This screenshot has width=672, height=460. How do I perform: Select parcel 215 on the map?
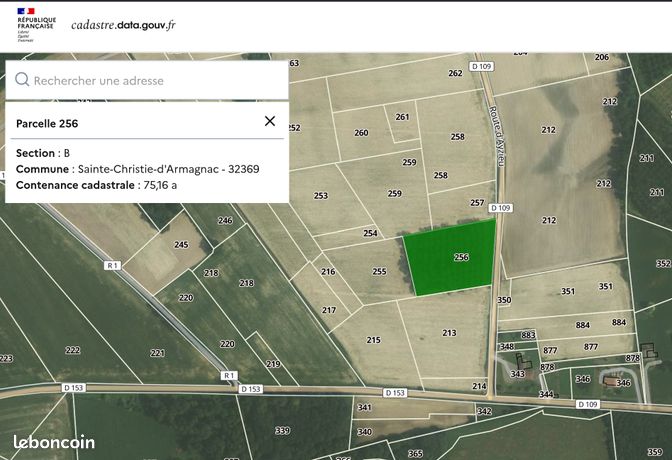point(373,340)
